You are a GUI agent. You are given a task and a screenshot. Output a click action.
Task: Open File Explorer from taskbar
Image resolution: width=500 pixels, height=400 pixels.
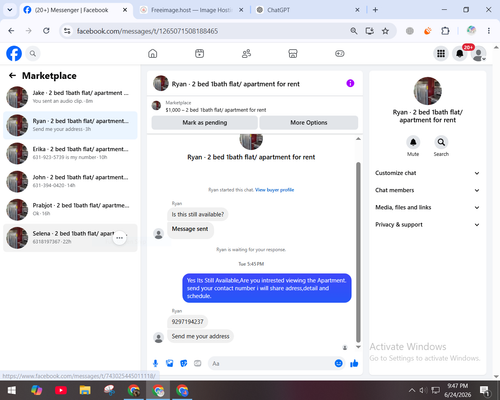click(x=85, y=390)
